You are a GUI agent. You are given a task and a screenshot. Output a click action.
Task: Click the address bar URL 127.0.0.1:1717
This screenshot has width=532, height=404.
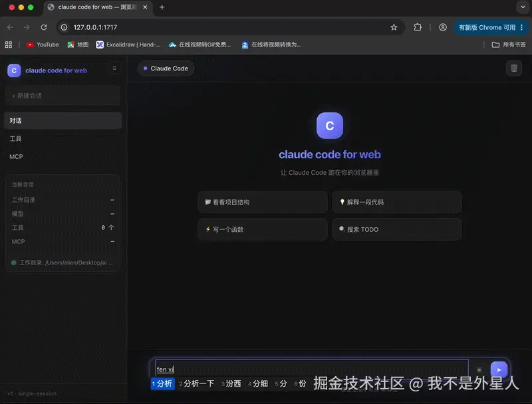pyautogui.click(x=95, y=27)
